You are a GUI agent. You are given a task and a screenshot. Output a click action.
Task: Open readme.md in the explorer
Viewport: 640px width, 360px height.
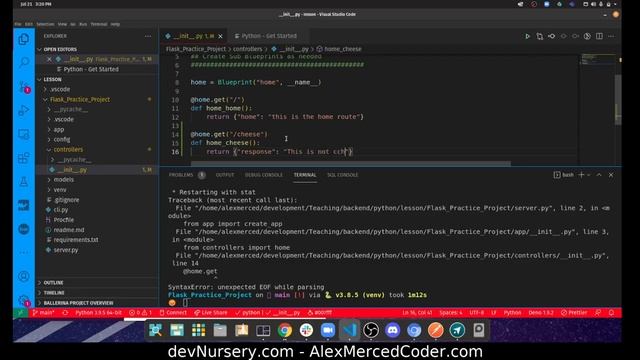point(69,230)
